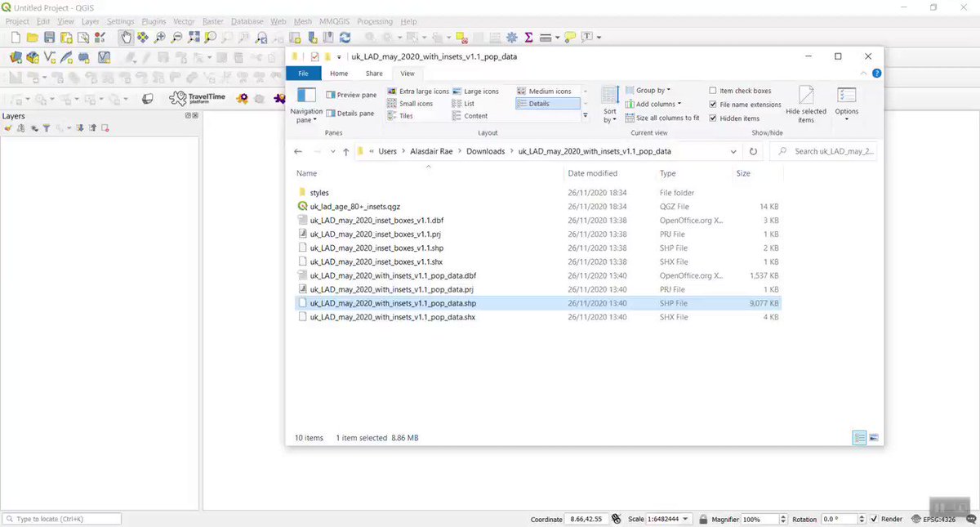Open Group by dropdown

[648, 91]
